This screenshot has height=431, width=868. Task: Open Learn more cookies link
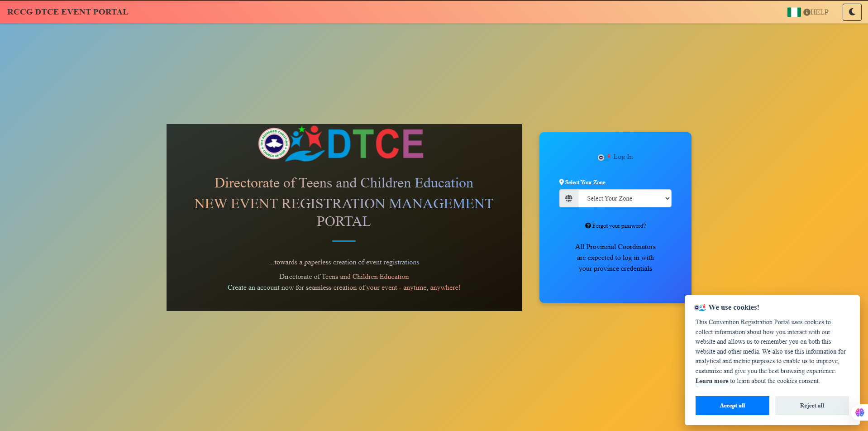712,381
